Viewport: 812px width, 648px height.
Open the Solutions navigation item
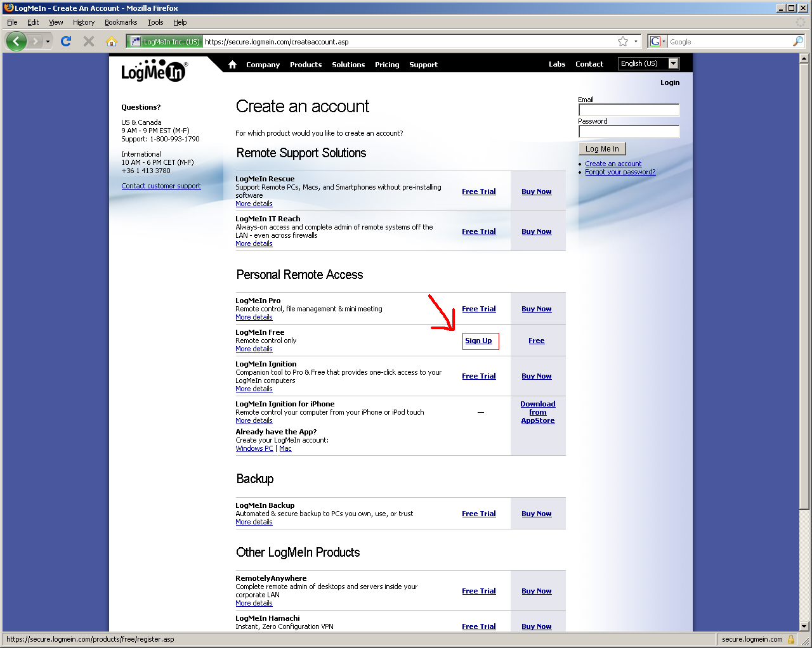pyautogui.click(x=348, y=65)
